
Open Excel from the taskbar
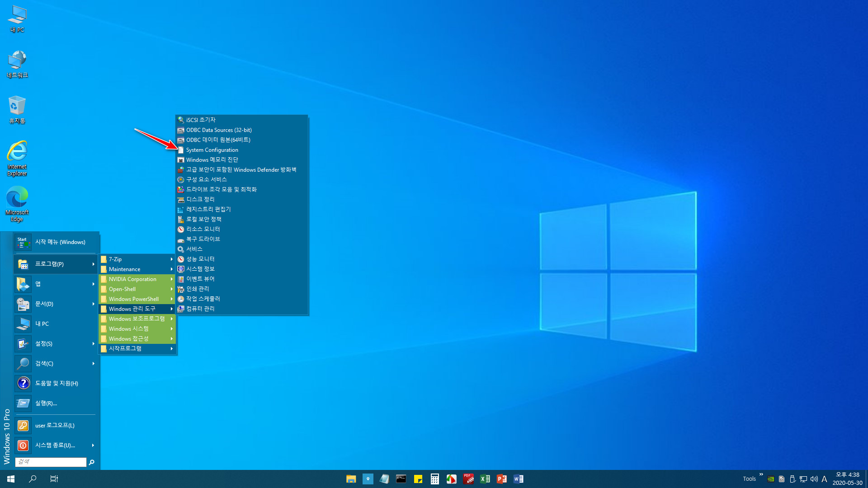pos(485,479)
